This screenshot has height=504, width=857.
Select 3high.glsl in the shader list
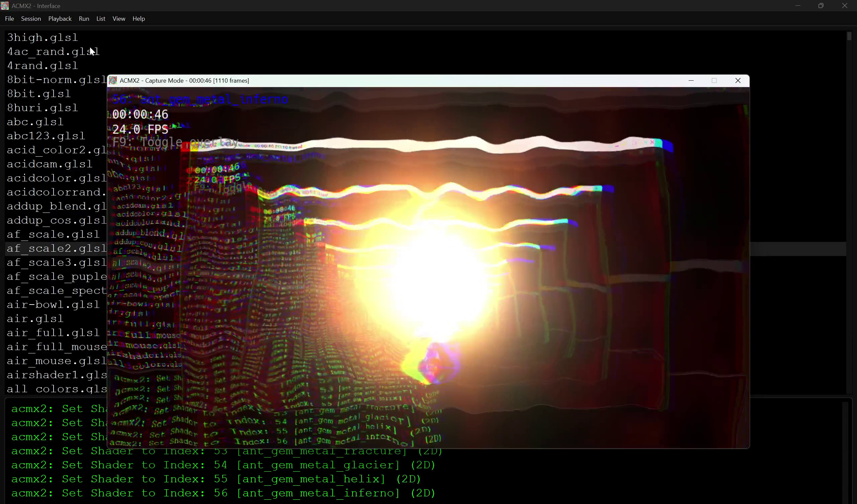(x=43, y=37)
